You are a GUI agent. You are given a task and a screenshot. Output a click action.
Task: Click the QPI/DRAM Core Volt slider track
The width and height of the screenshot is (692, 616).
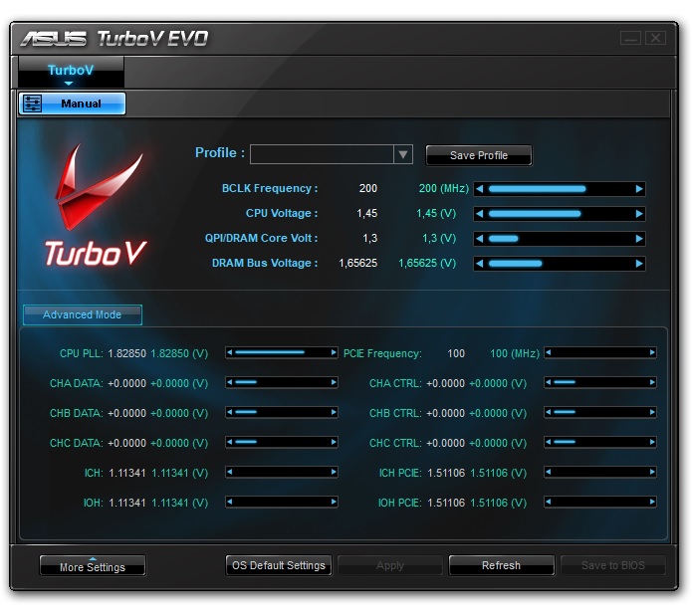tap(560, 239)
